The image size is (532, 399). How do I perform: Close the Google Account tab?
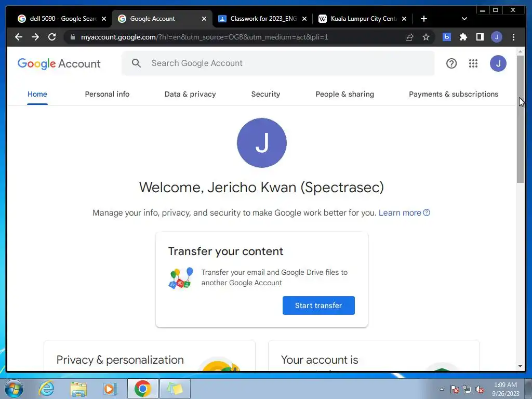[x=204, y=19]
